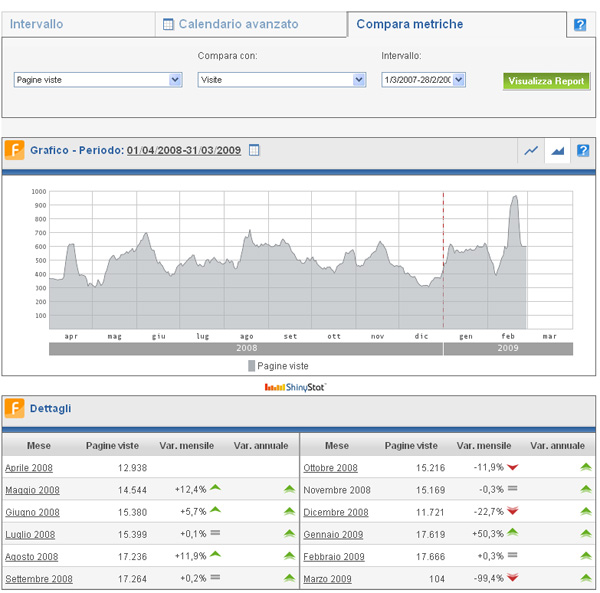Click the right Var. annuale column header
This screenshot has width=600, height=593.
[557, 446]
